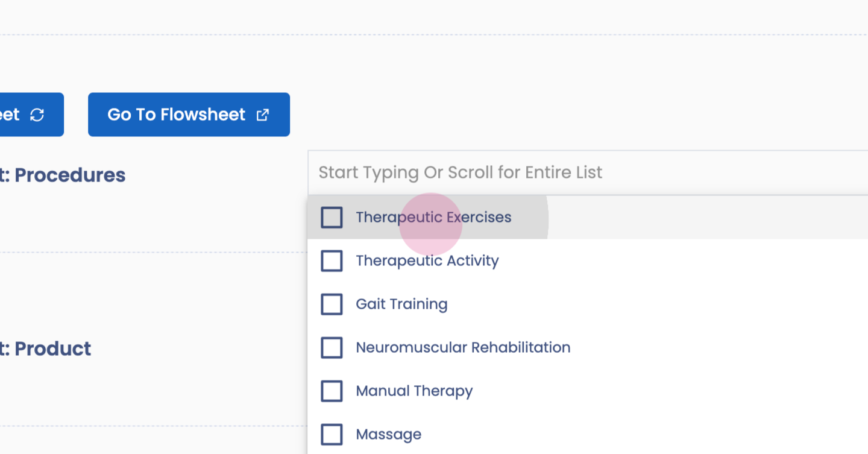Click the refresh icon on the left button
The width and height of the screenshot is (868, 454).
coord(37,115)
